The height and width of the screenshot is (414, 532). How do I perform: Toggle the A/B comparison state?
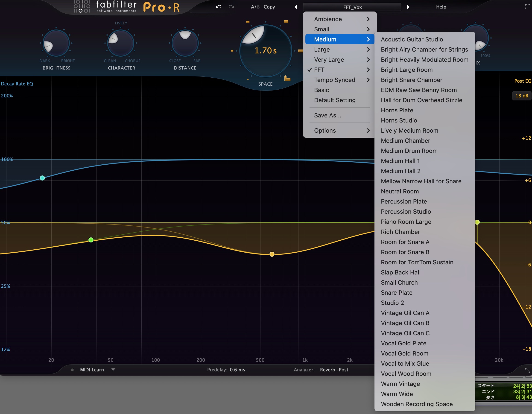255,7
